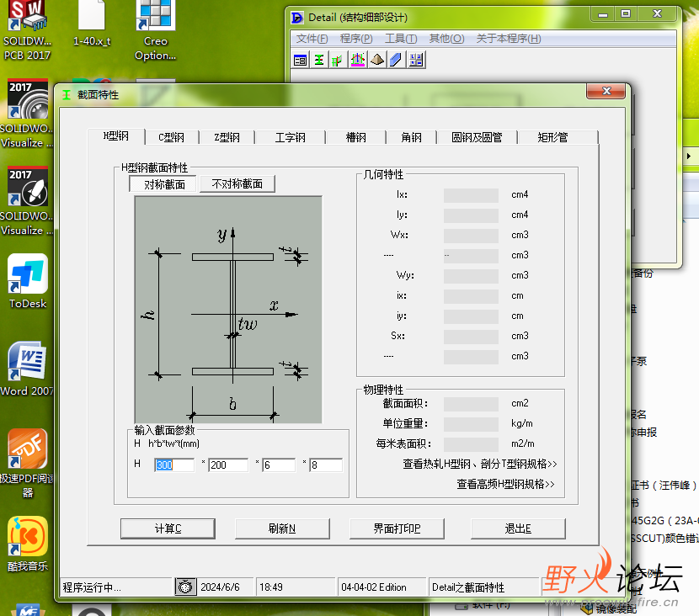Image resolution: width=699 pixels, height=616 pixels.
Task: Click the 程序运行中... status text
Action: (92, 587)
